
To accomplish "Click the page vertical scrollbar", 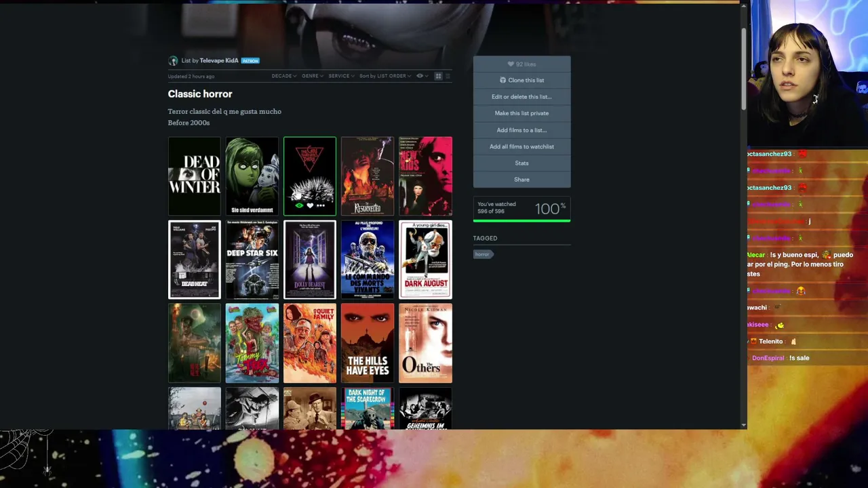I will (743, 68).
